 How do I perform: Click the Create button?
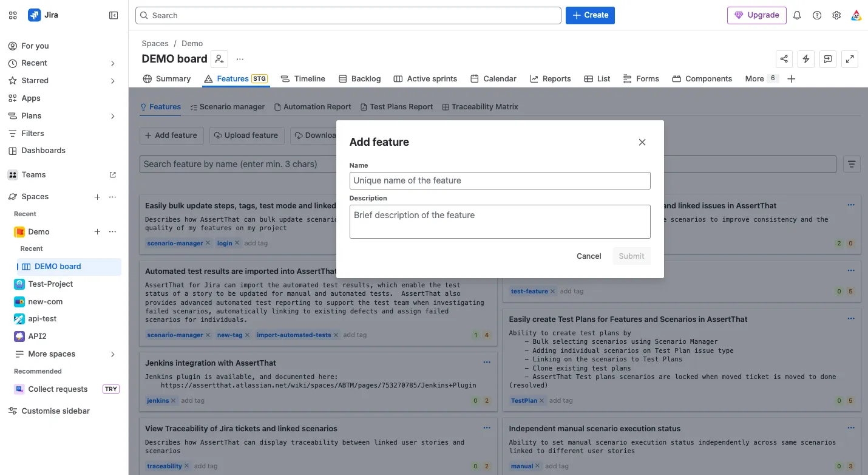[590, 15]
